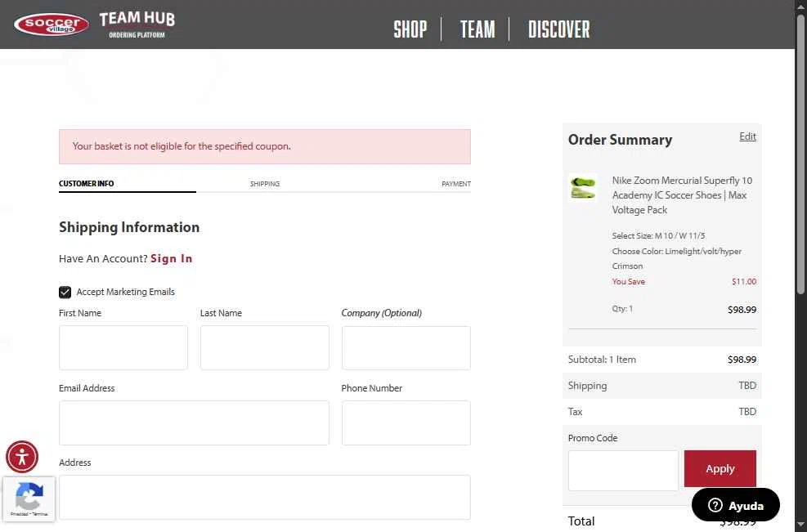Screen dimensions: 807x532
Task: Open the accessibility options icon
Action: (22, 457)
